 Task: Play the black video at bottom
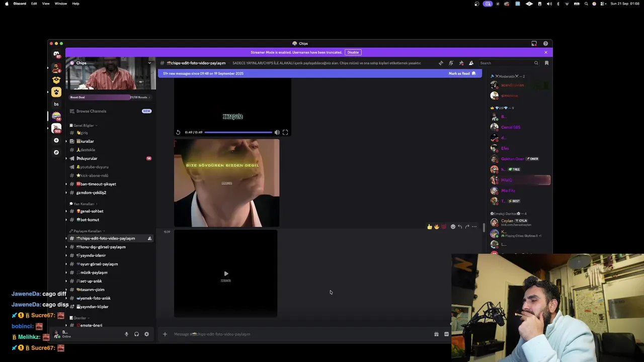[226, 274]
